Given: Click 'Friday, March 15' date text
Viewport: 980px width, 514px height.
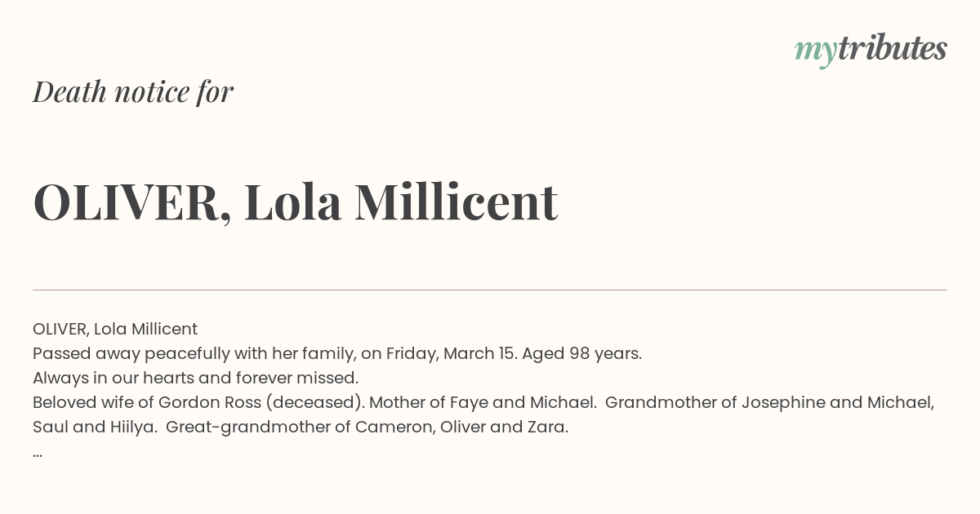Looking at the screenshot, I should coord(452,353).
